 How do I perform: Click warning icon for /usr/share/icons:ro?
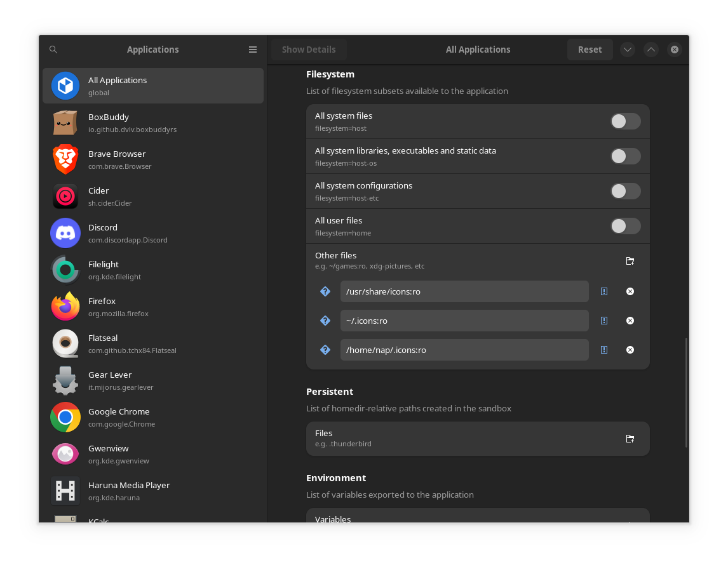click(604, 291)
